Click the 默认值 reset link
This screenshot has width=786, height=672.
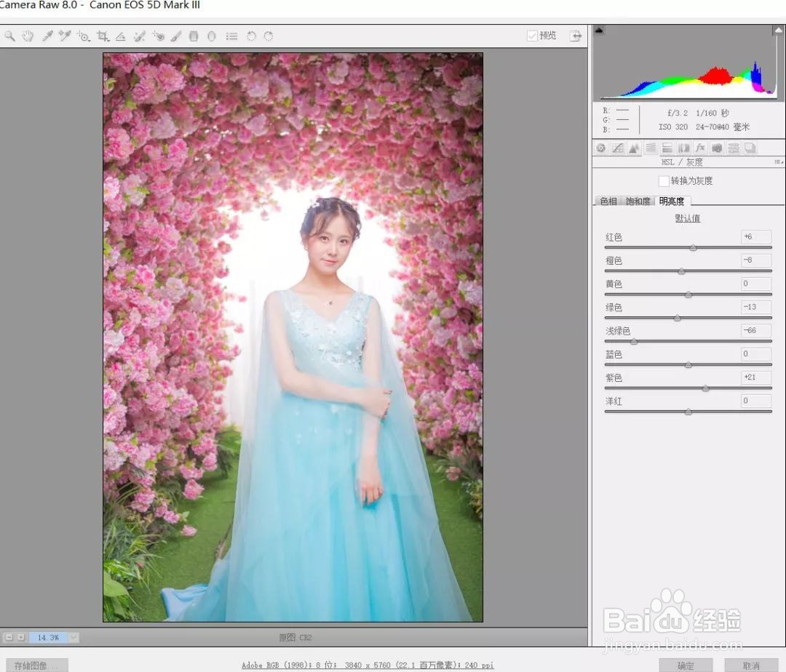point(687,218)
